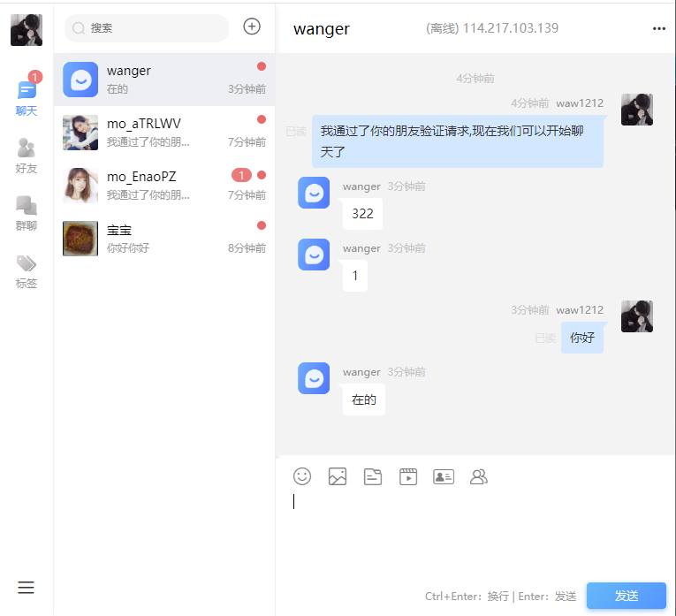Click the '1' message bubble from wanger

(x=355, y=276)
